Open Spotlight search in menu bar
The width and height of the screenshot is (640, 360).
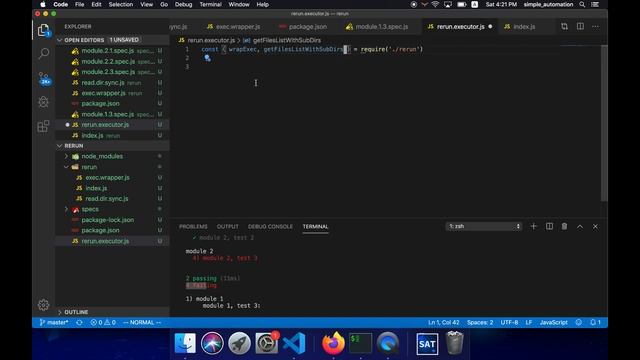582,4
